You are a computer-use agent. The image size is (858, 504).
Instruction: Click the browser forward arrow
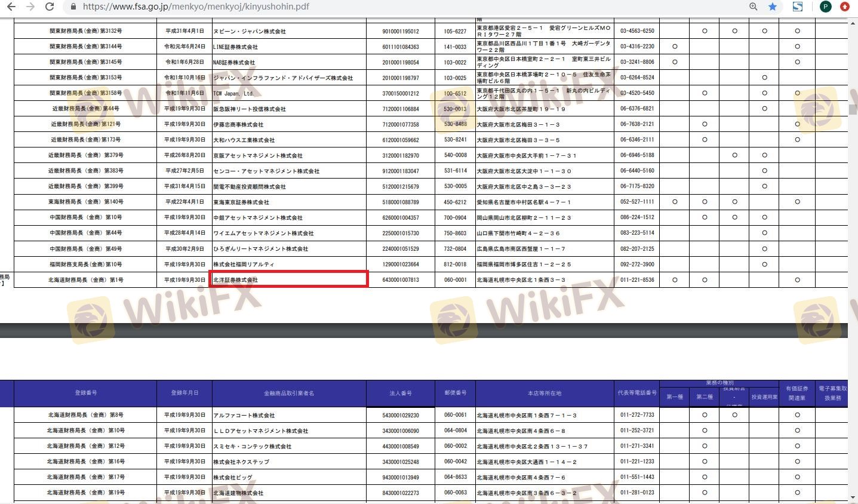click(x=30, y=7)
